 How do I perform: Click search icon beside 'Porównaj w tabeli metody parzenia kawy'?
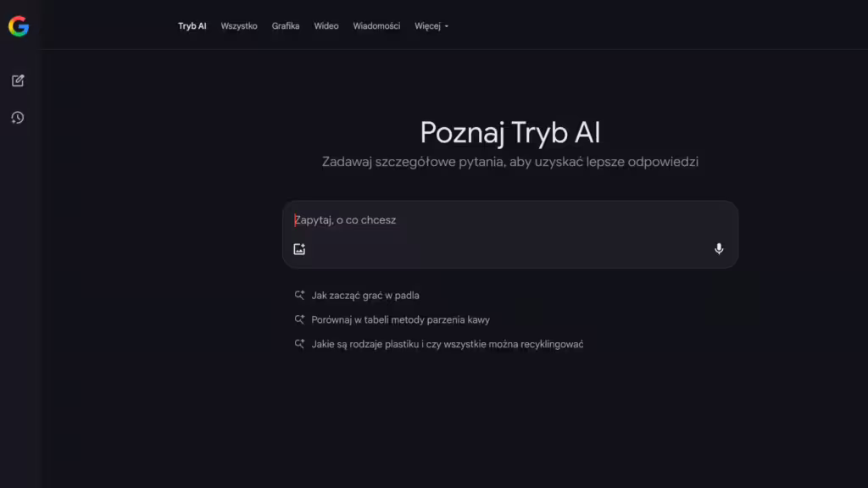pyautogui.click(x=299, y=319)
